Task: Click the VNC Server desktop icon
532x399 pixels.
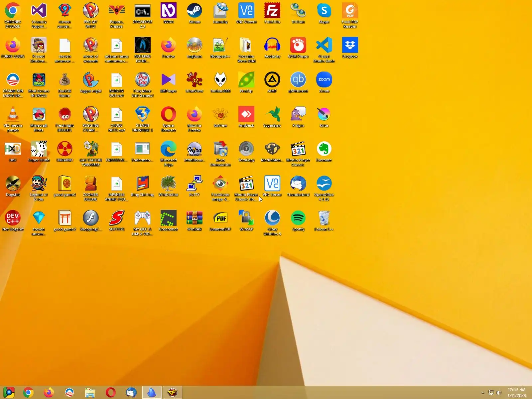Action: coord(272,187)
